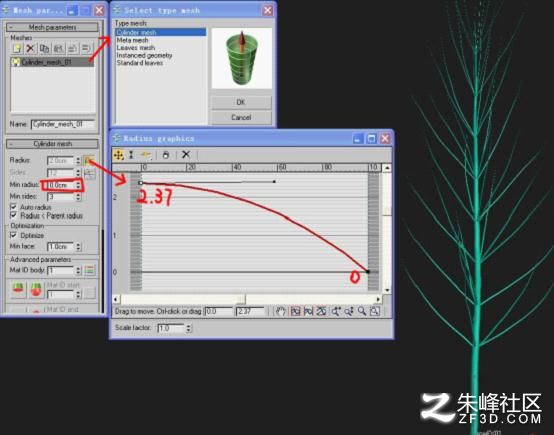Select the pan hand tool in graph footer
Screen dimensions: 554x435
(x=281, y=311)
